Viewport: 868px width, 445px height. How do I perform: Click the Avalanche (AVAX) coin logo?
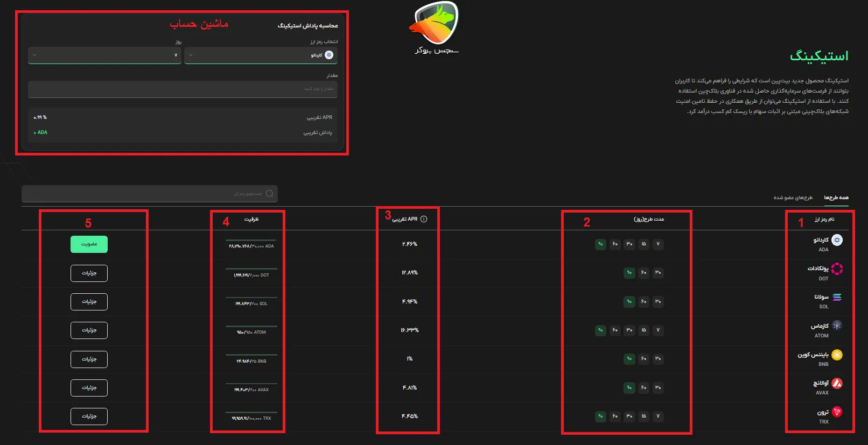(x=837, y=383)
